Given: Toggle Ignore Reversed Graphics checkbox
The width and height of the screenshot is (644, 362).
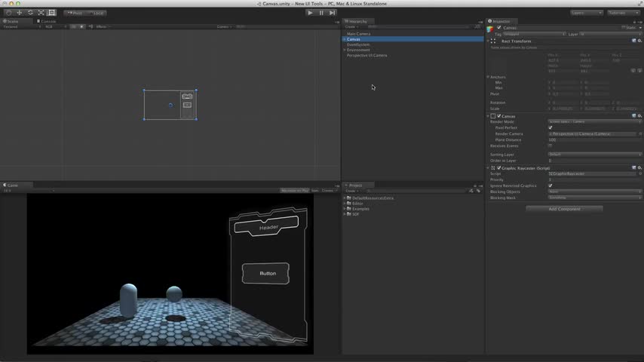Looking at the screenshot, I should pos(550,186).
